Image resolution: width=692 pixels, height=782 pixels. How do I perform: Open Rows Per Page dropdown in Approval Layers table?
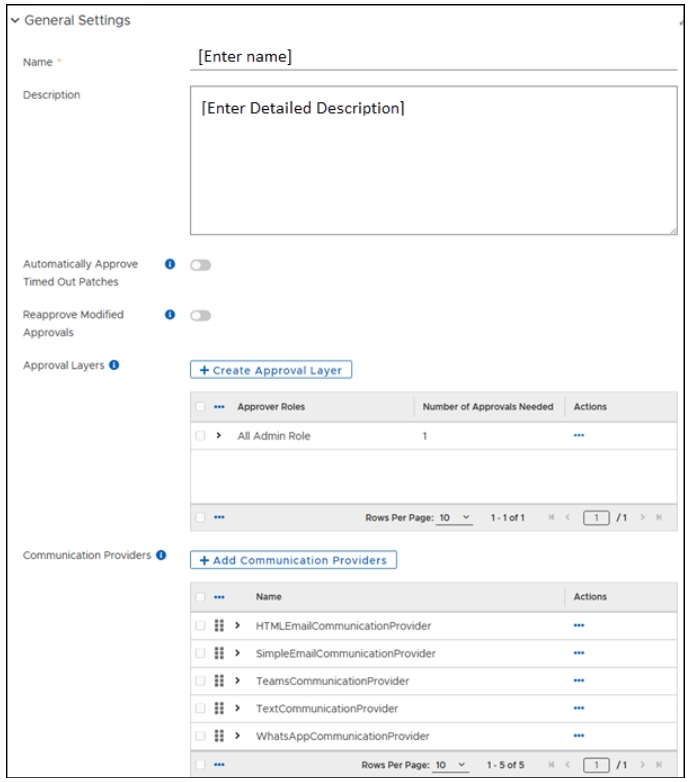pyautogui.click(x=455, y=518)
